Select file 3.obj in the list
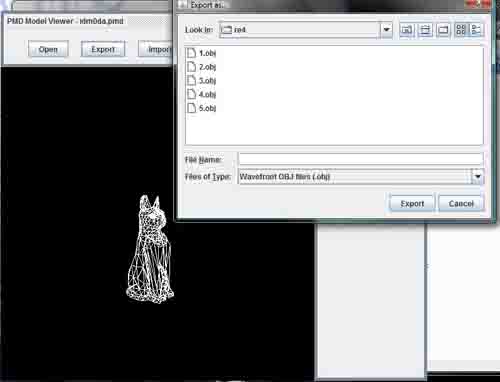Viewport: 500px width, 382px height. click(201, 81)
